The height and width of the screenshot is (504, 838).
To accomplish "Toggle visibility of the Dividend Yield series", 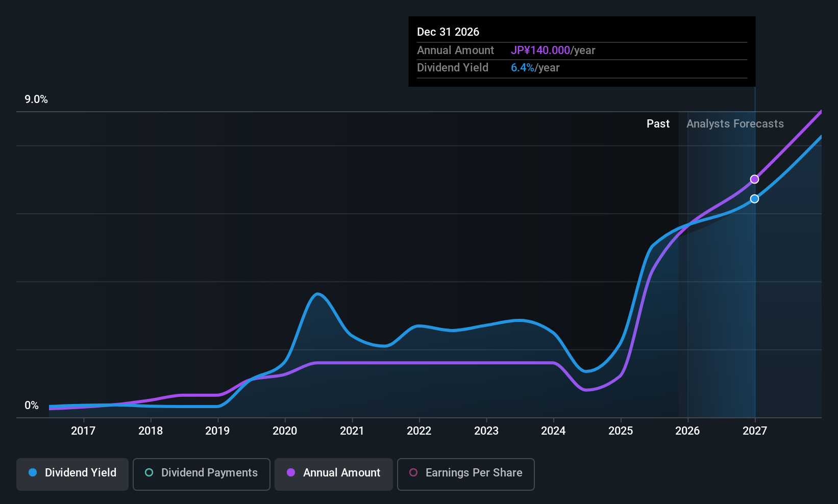I will point(72,473).
